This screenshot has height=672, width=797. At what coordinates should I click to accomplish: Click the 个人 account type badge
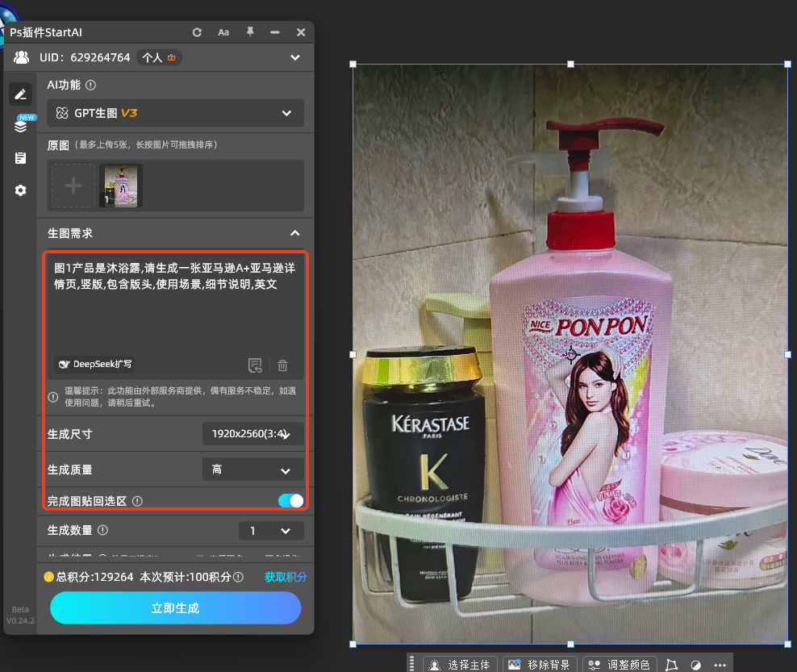pyautogui.click(x=159, y=57)
